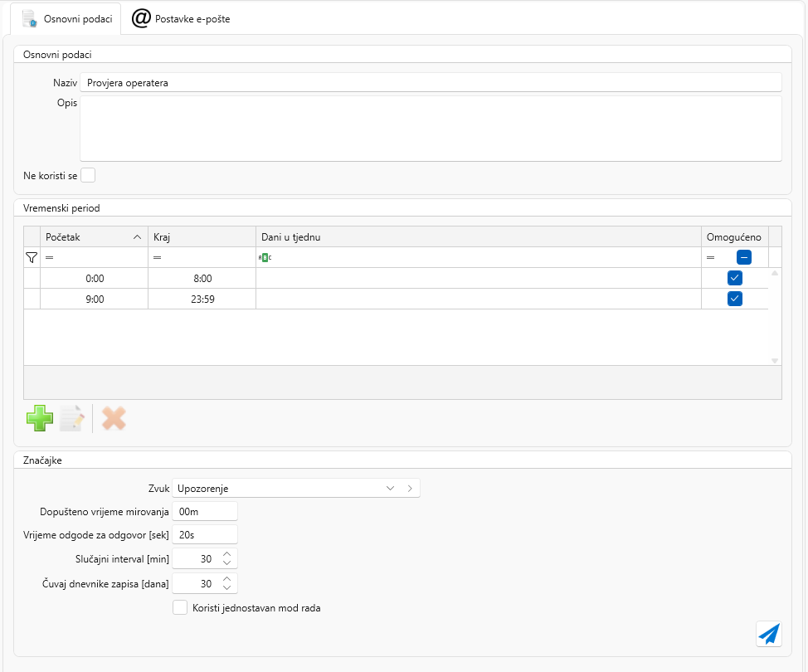Click the green plus add period icon

pos(39,418)
